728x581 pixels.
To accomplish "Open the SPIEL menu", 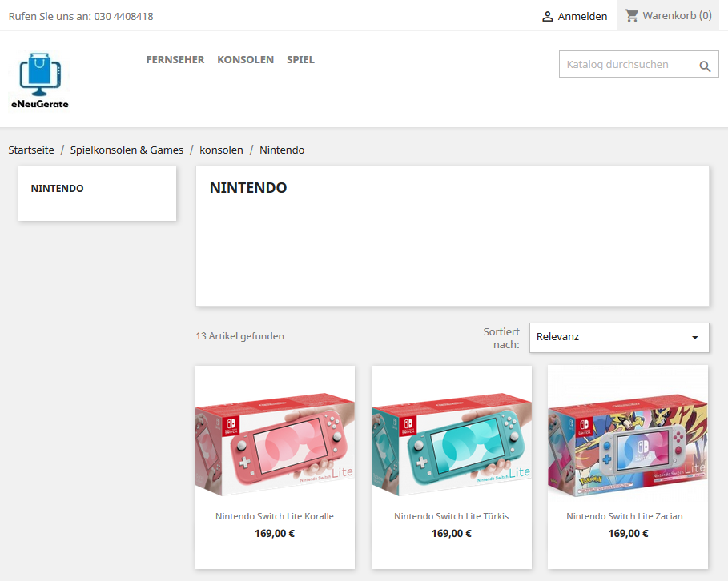I will tap(300, 60).
